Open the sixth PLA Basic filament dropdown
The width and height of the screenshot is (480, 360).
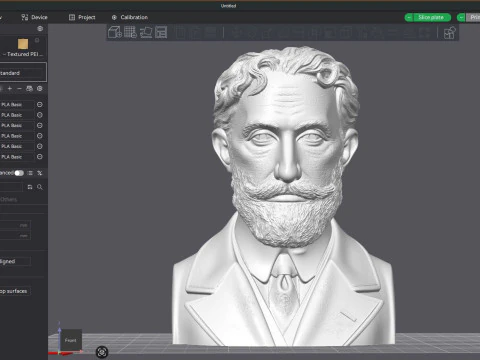click(17, 157)
